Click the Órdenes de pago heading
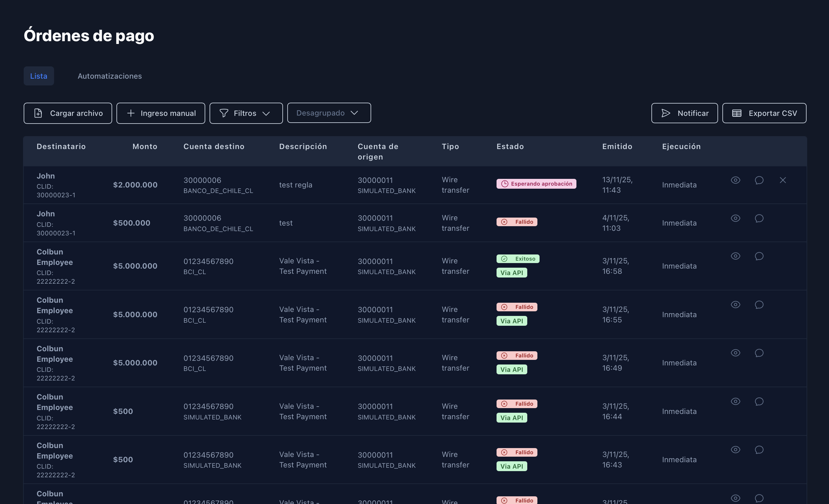This screenshot has width=829, height=504. (89, 36)
